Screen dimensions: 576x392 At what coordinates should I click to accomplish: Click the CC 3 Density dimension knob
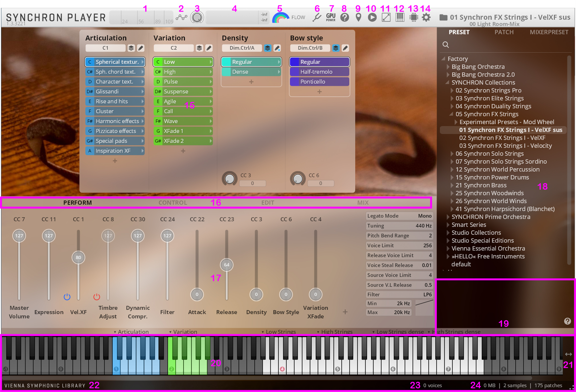point(230,179)
